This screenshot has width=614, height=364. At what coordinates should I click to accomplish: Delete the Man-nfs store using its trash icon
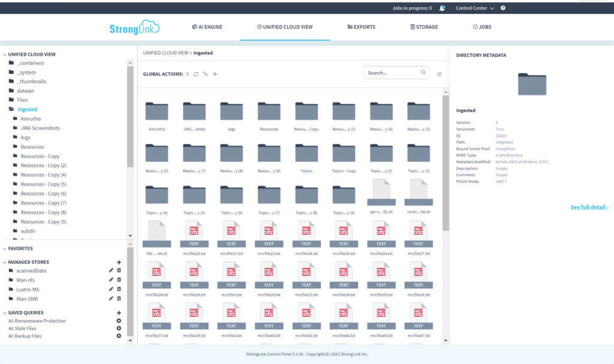pyautogui.click(x=119, y=279)
